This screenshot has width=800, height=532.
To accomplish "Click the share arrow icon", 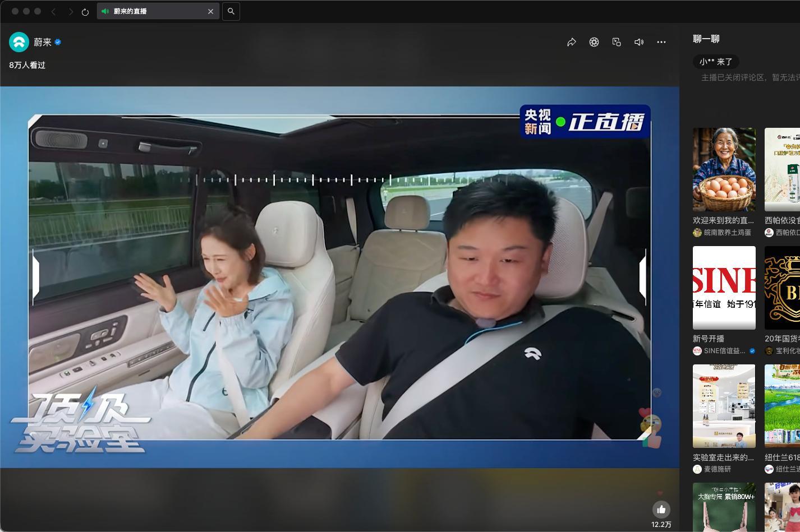I will (572, 42).
